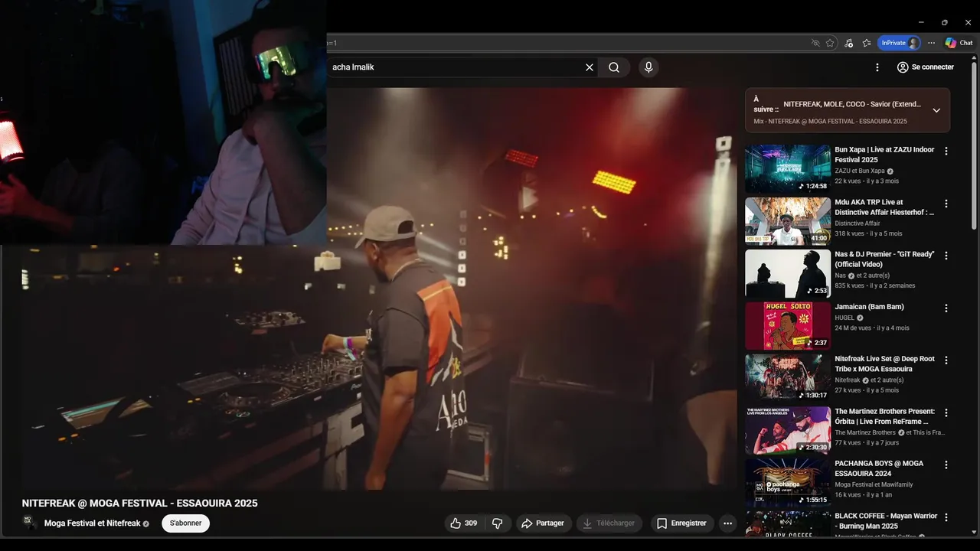
Task: Click the Moga Festival channel avatar
Action: coord(31,523)
